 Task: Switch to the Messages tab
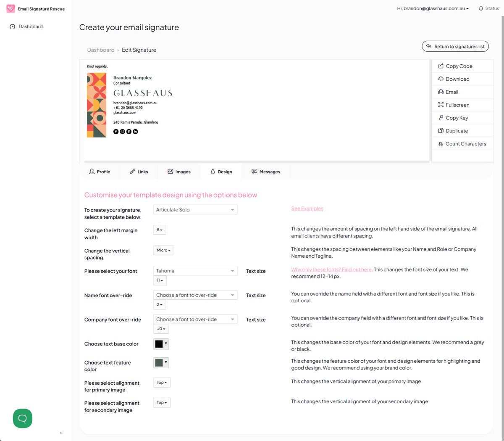266,172
